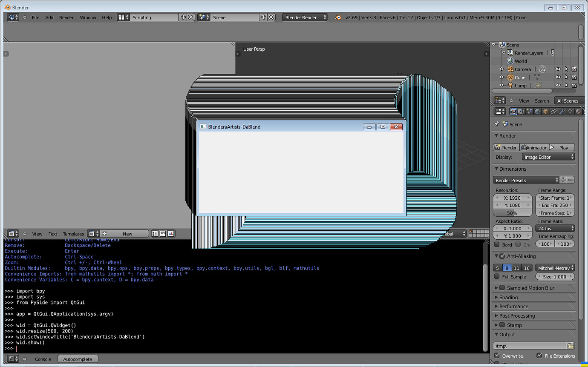The height and width of the screenshot is (367, 588).
Task: Click the Animation render button
Action: point(533,147)
